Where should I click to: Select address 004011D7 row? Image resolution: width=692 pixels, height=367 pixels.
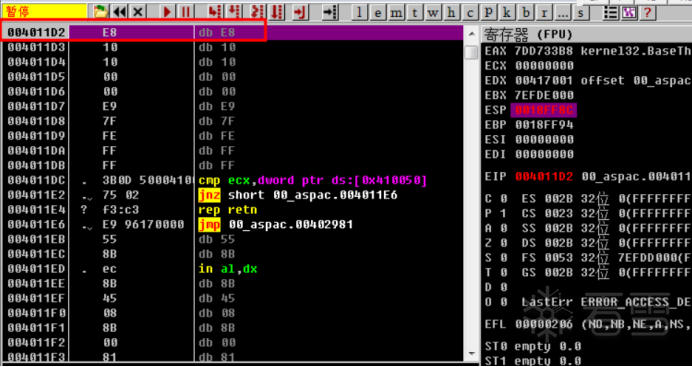(233, 106)
